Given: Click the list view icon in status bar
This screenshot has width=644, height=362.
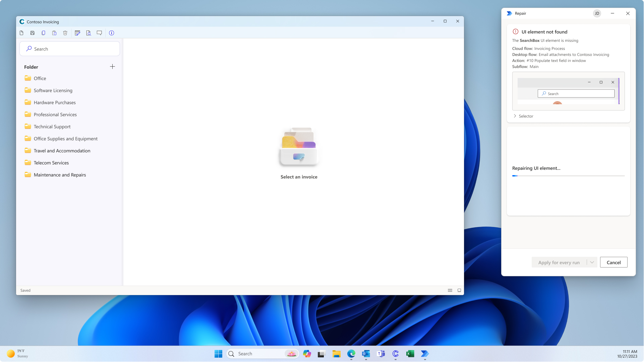Looking at the screenshot, I should click(x=450, y=290).
